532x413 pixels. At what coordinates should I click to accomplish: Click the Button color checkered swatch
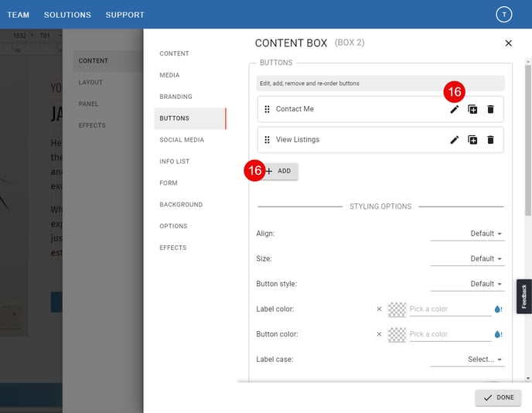397,334
